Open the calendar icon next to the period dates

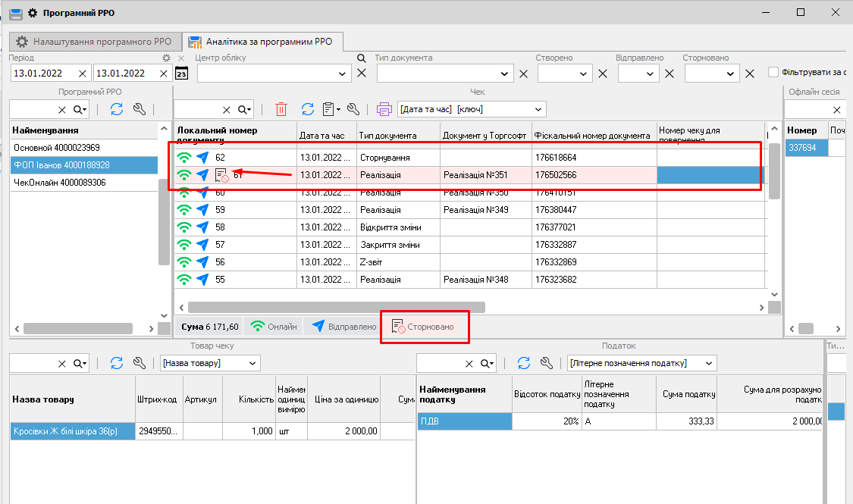tap(181, 74)
